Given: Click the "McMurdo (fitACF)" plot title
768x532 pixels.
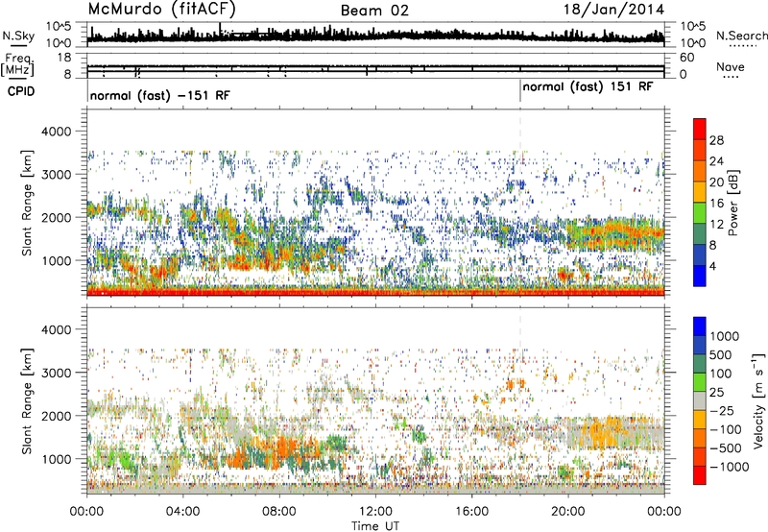Looking at the screenshot, I should [x=161, y=10].
